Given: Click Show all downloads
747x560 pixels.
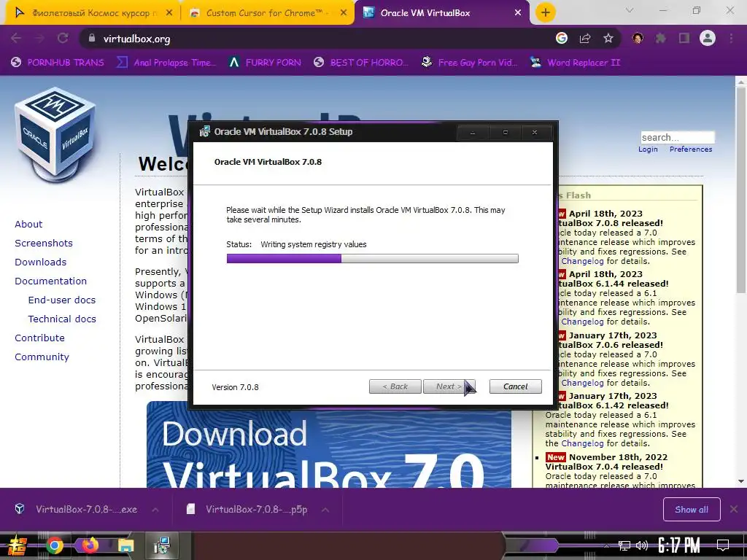Looking at the screenshot, I should [692, 510].
